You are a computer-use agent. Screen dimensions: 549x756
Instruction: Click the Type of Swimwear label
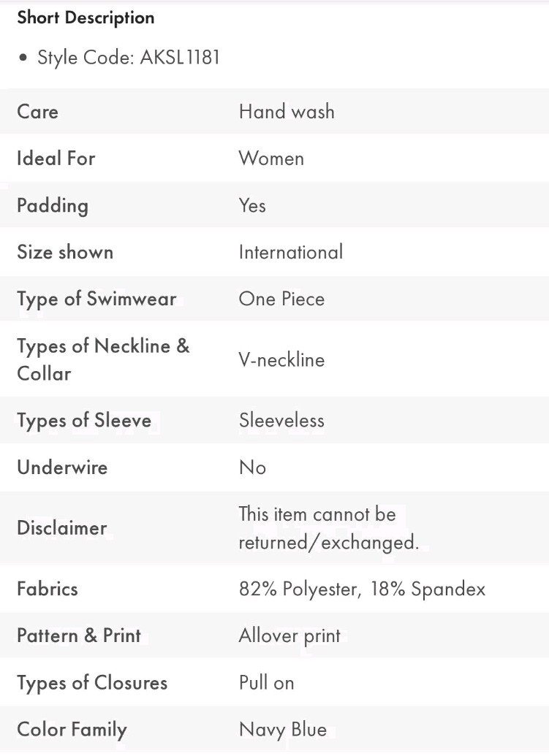point(96,299)
